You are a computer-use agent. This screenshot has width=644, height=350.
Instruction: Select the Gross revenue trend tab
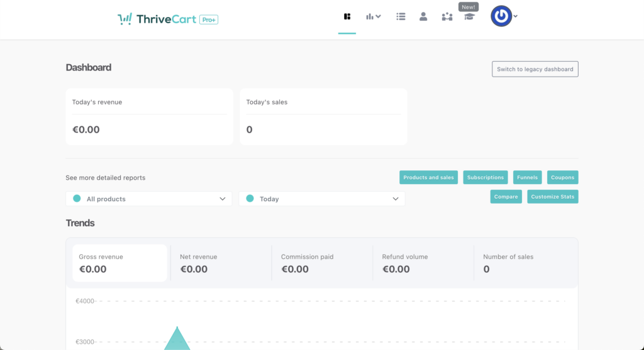119,263
